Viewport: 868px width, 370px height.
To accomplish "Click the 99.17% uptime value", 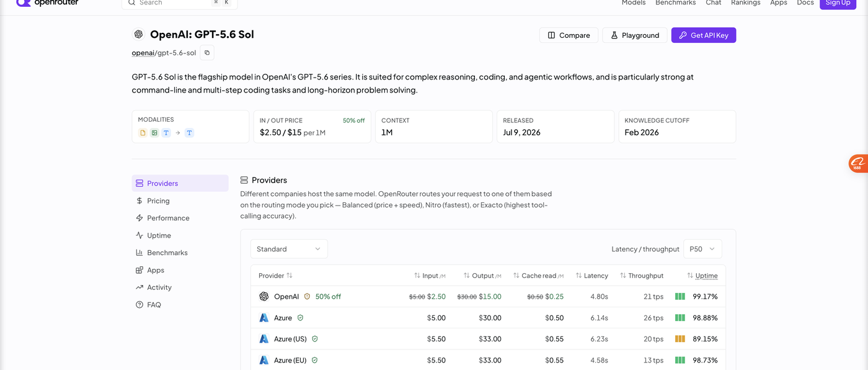I will click(x=706, y=297).
